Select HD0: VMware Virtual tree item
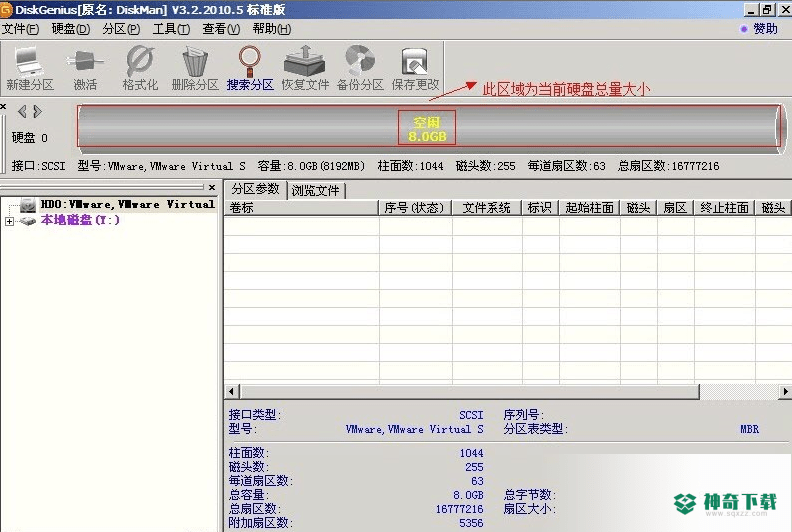792x532 pixels. pyautogui.click(x=127, y=204)
